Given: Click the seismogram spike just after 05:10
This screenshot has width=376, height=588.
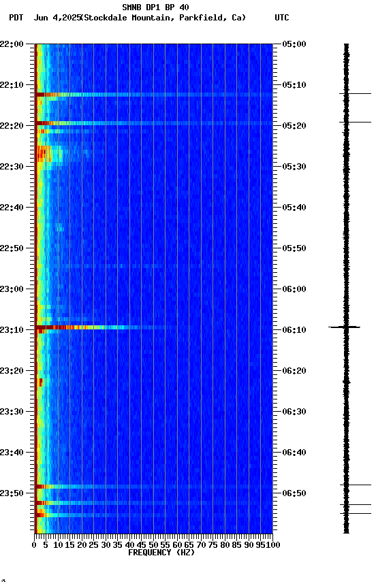Looking at the screenshot, I should (355, 94).
